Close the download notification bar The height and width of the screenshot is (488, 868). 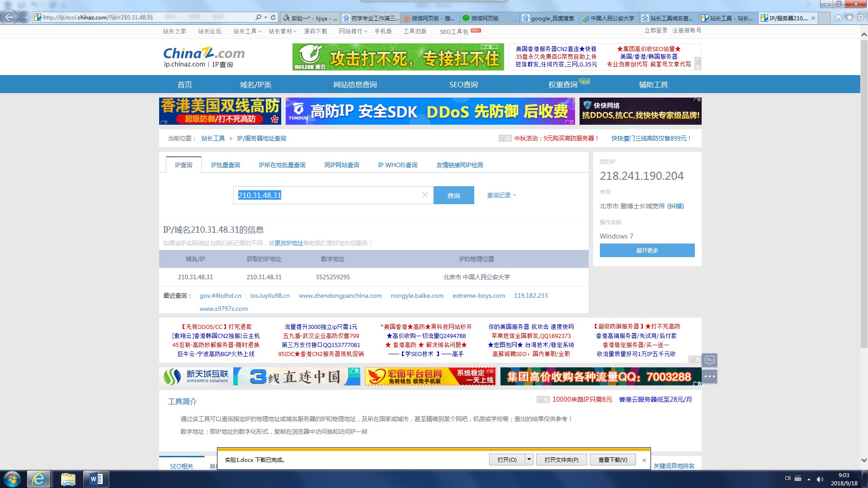click(644, 460)
